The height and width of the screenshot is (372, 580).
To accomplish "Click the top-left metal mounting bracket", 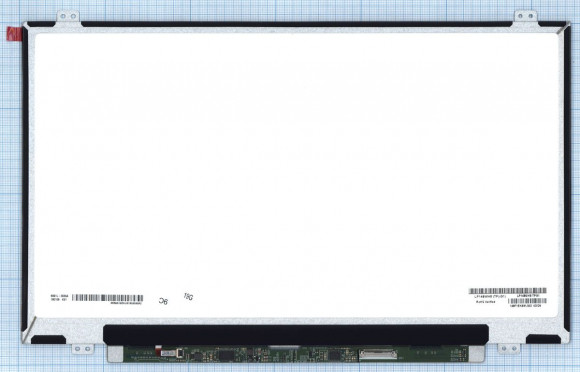I will 68,17.
